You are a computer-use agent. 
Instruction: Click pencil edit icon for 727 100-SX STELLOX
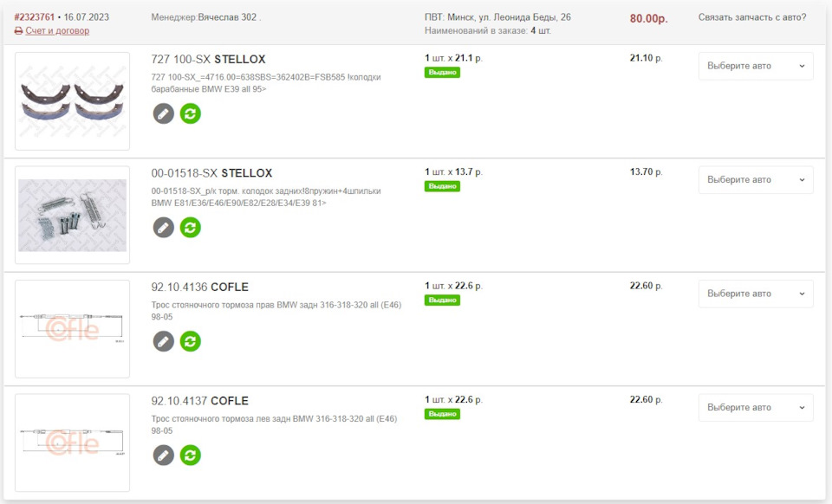[164, 113]
